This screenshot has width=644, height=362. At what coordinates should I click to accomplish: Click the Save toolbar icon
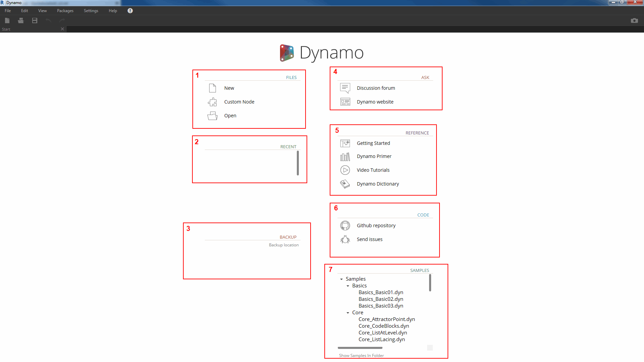coord(35,21)
